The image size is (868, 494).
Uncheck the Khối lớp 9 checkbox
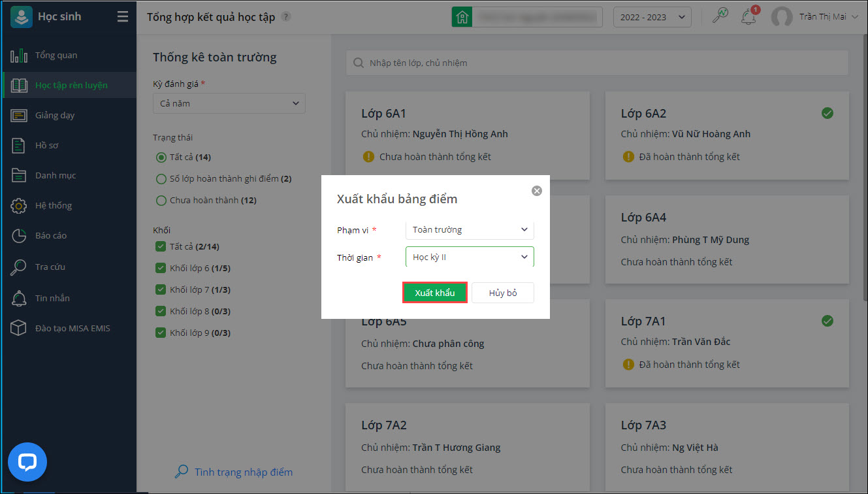coord(161,333)
